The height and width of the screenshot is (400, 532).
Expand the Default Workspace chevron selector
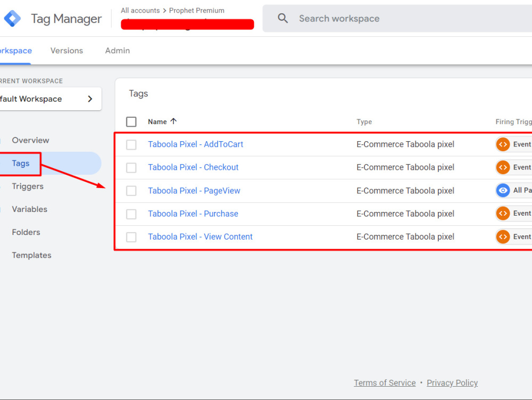[90, 99]
